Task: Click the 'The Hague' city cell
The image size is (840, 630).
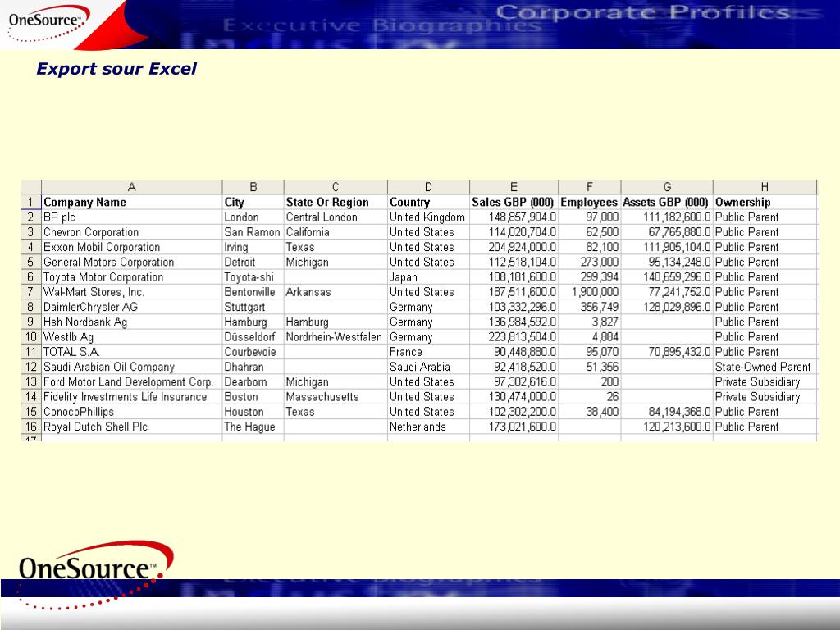Action: (x=253, y=427)
